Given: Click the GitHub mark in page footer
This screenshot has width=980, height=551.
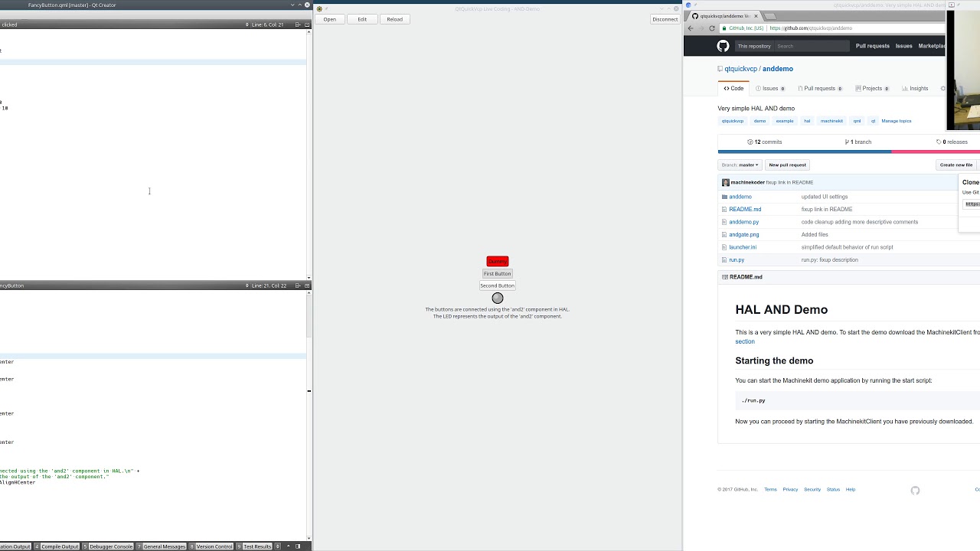Looking at the screenshot, I should coord(915,491).
